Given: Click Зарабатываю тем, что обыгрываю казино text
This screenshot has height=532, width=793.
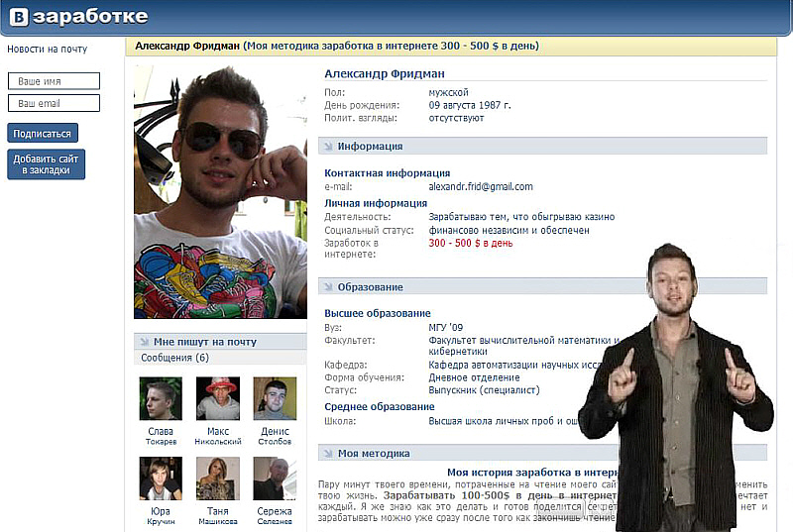Looking at the screenshot, I should 521,217.
